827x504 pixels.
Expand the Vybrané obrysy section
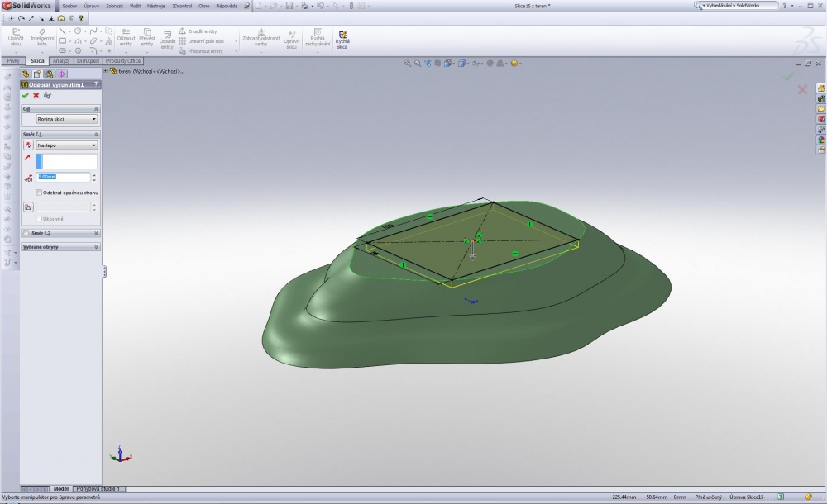pyautogui.click(x=96, y=247)
